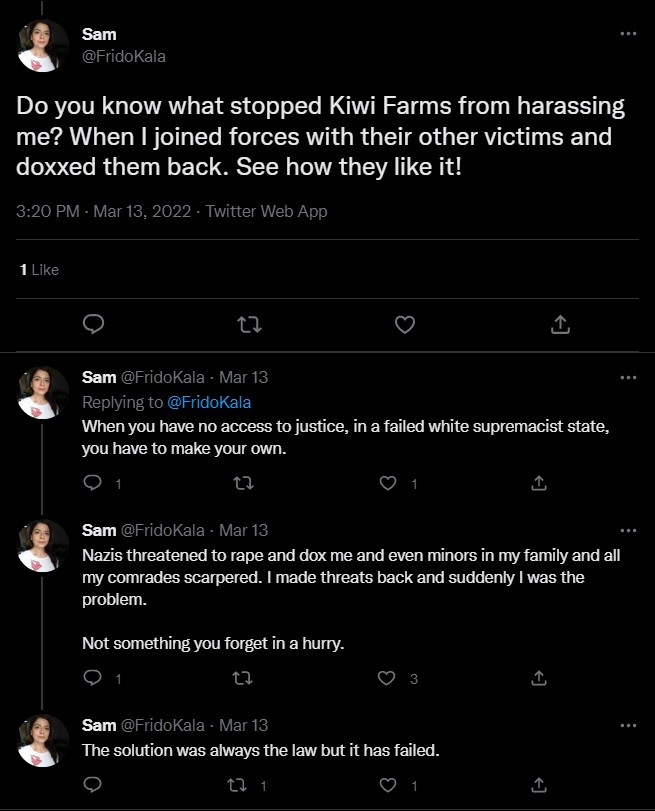Open more options on 'Nazis threatened' reply
Viewport: 655px width, 811px height.
click(x=628, y=530)
